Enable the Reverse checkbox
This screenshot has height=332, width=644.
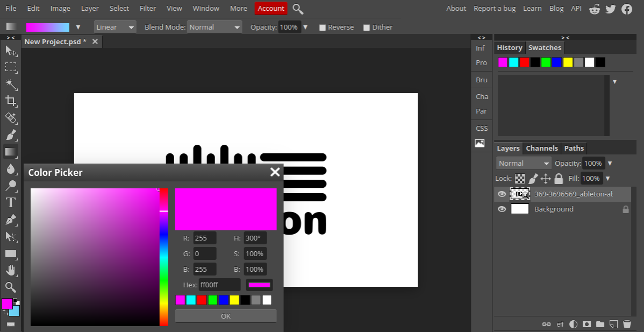pos(323,27)
